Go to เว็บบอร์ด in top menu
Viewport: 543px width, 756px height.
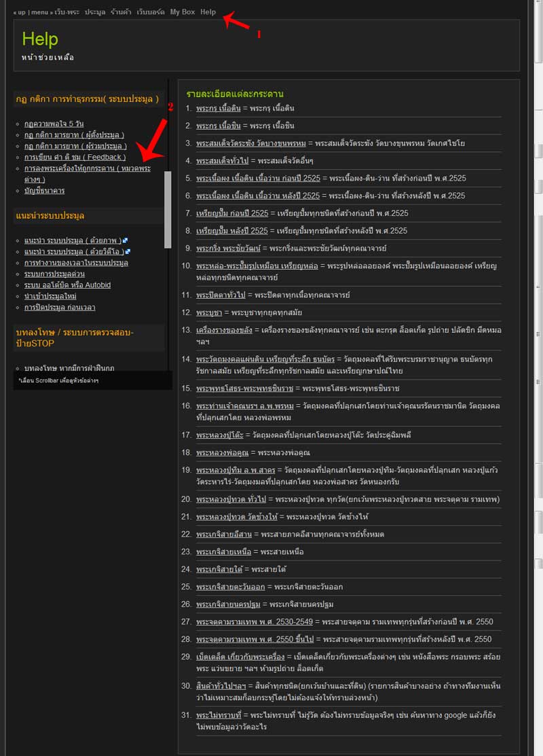pos(150,12)
